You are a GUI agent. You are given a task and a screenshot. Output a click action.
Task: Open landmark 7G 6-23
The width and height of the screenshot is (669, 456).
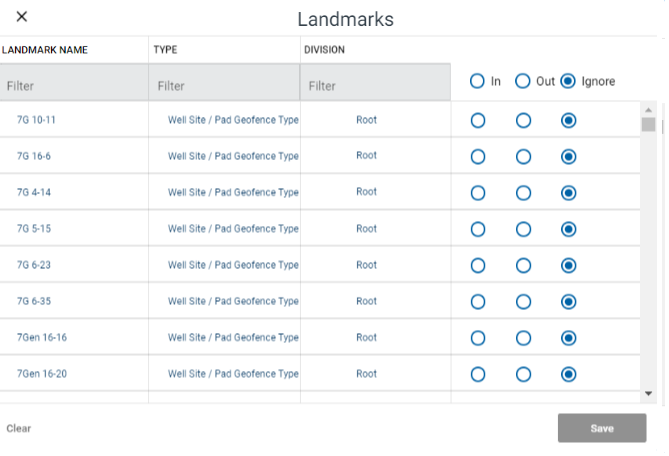pos(34,265)
